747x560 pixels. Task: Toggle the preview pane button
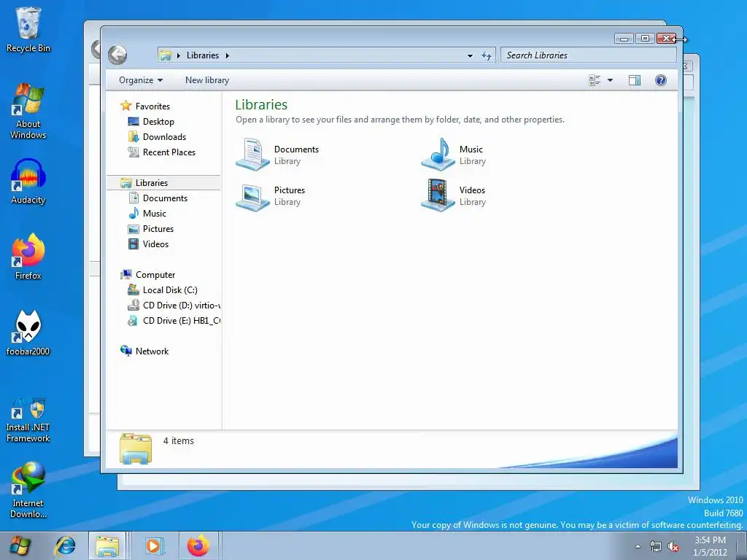pyautogui.click(x=634, y=80)
